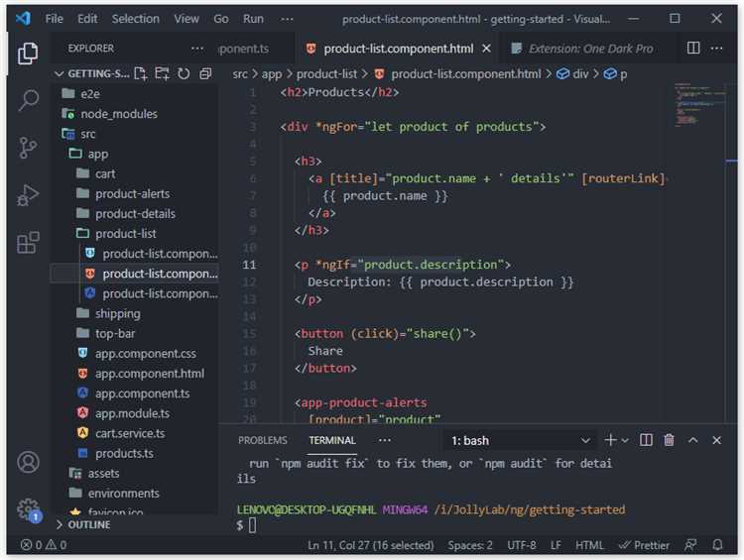This screenshot has height=560, width=744.
Task: Click Prettier in the status bar
Action: (x=644, y=544)
